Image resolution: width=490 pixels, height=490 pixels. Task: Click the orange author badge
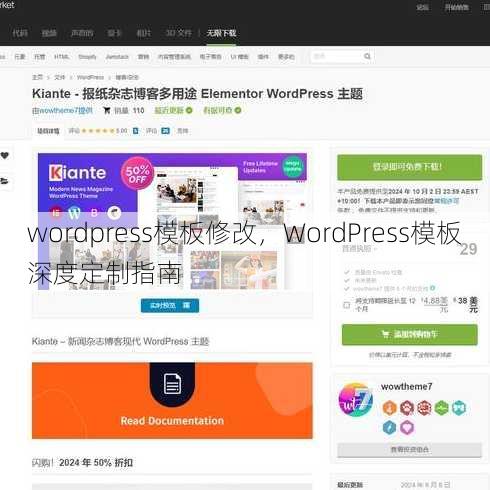pyautogui.click(x=389, y=408)
